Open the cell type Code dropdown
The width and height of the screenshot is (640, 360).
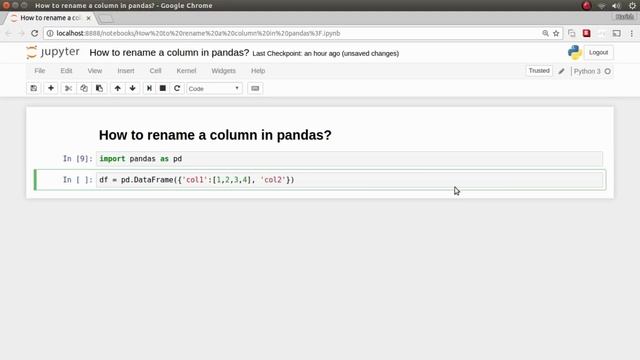pos(214,89)
